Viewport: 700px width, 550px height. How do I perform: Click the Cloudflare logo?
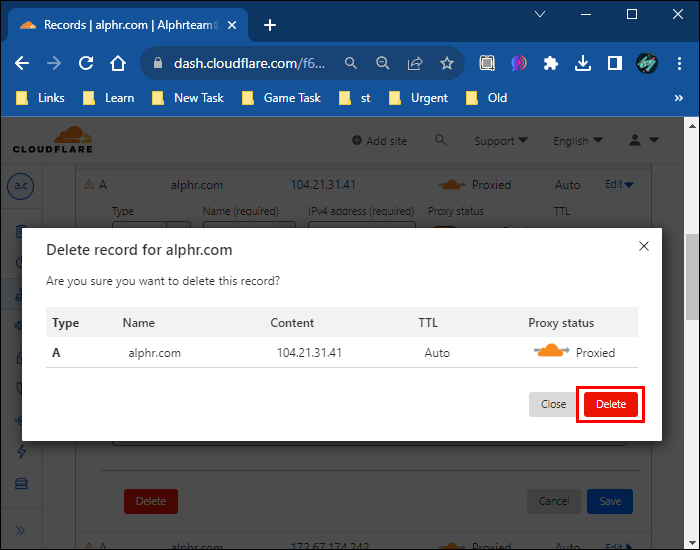coord(53,140)
